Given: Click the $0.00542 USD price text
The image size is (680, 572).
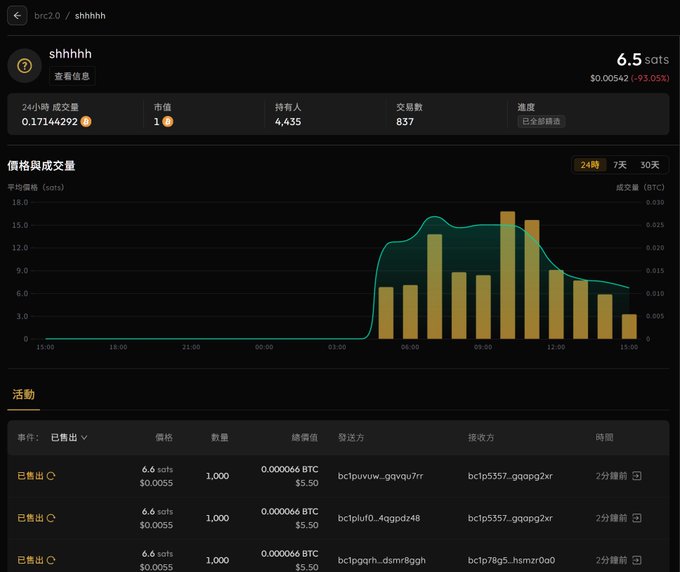Looking at the screenshot, I should pyautogui.click(x=609, y=78).
